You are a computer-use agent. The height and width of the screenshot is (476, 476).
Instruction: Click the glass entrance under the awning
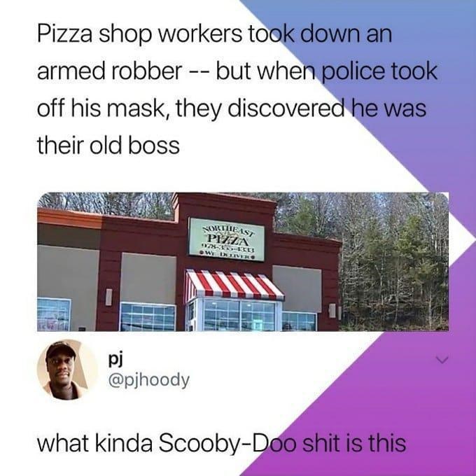[x=235, y=315]
